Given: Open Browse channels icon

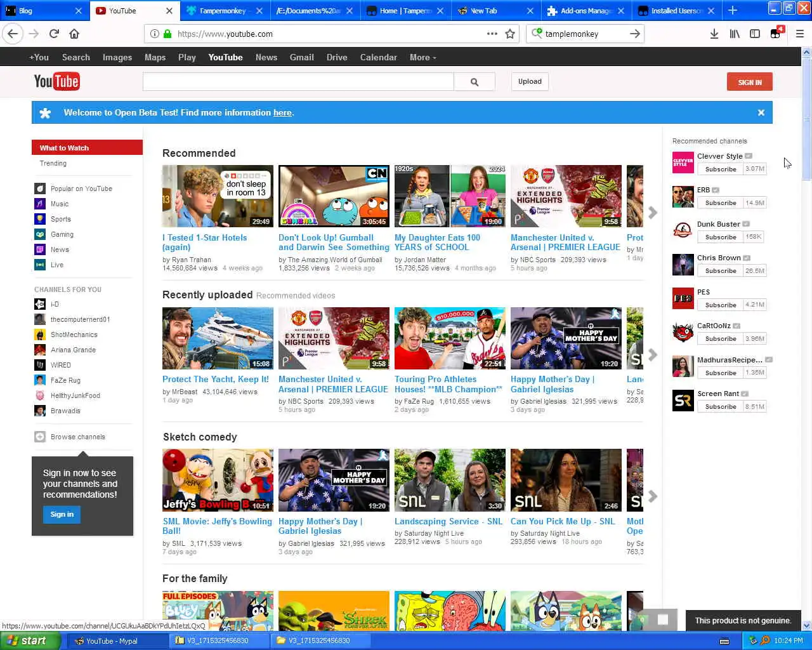Looking at the screenshot, I should (40, 437).
